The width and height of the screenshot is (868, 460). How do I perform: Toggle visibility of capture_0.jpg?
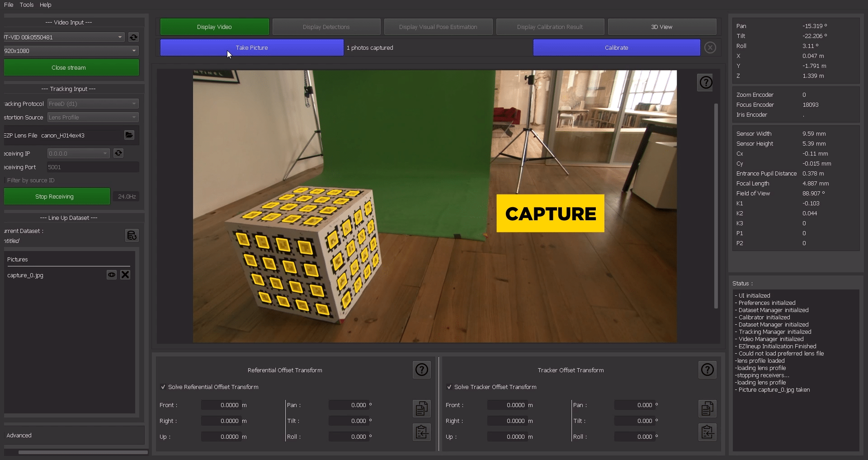(111, 275)
